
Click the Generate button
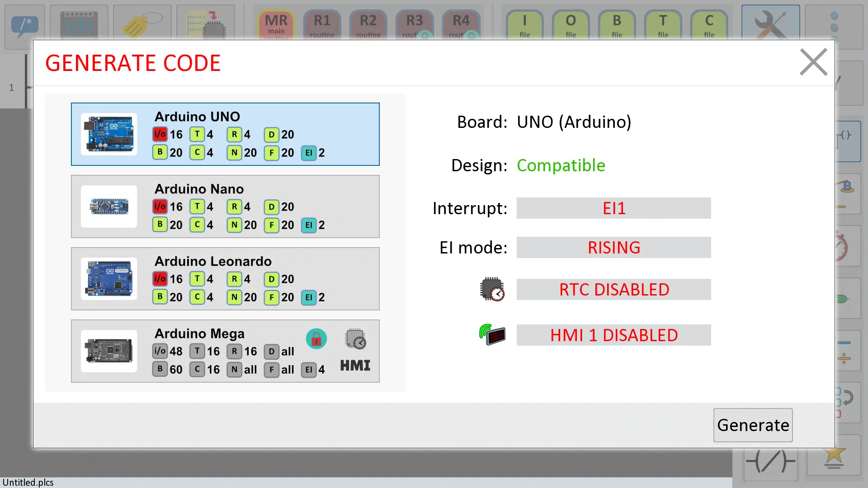tap(752, 425)
